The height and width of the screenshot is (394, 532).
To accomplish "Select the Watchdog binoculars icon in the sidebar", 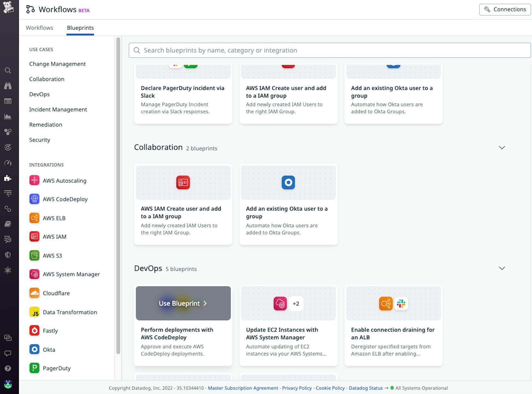I will [8, 85].
